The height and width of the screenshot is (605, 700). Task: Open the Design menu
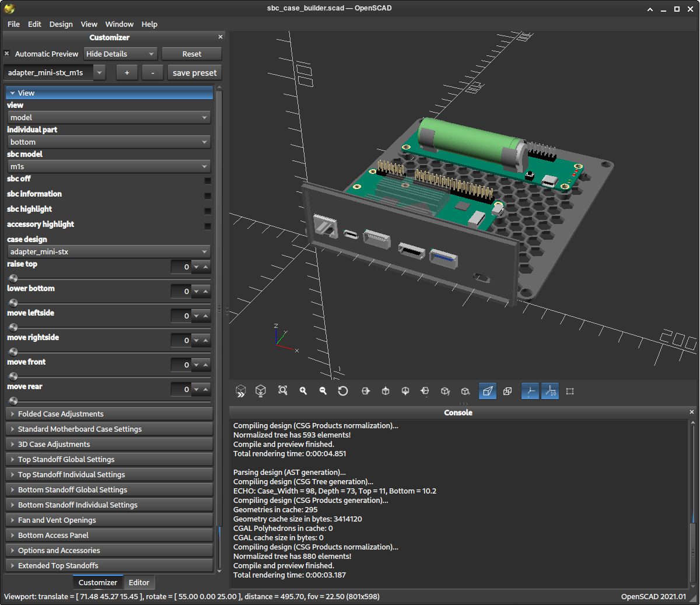61,24
